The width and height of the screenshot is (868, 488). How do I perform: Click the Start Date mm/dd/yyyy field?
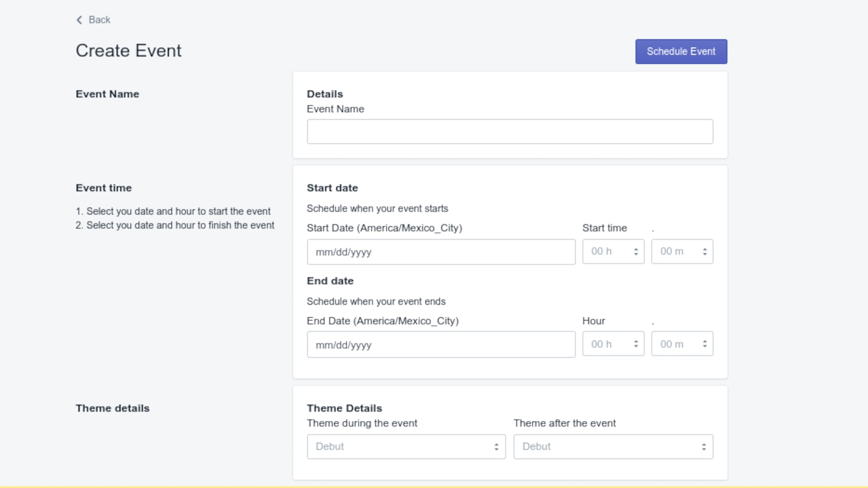click(441, 251)
